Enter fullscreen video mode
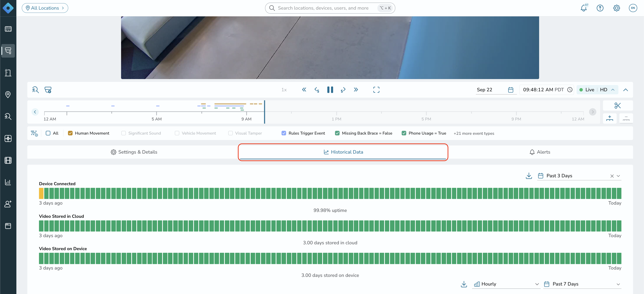The image size is (644, 294). click(376, 90)
